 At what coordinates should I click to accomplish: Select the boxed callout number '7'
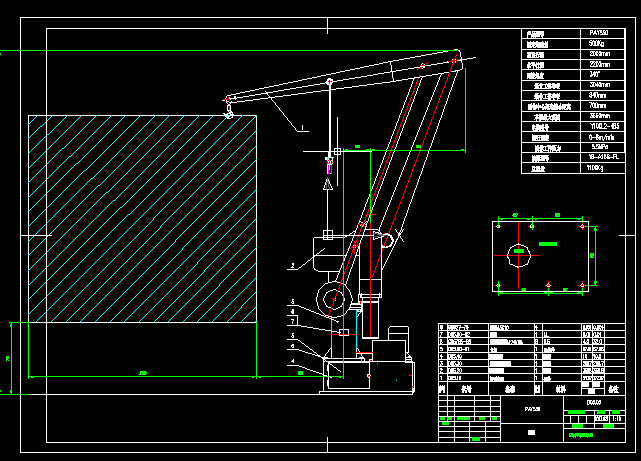point(292,322)
